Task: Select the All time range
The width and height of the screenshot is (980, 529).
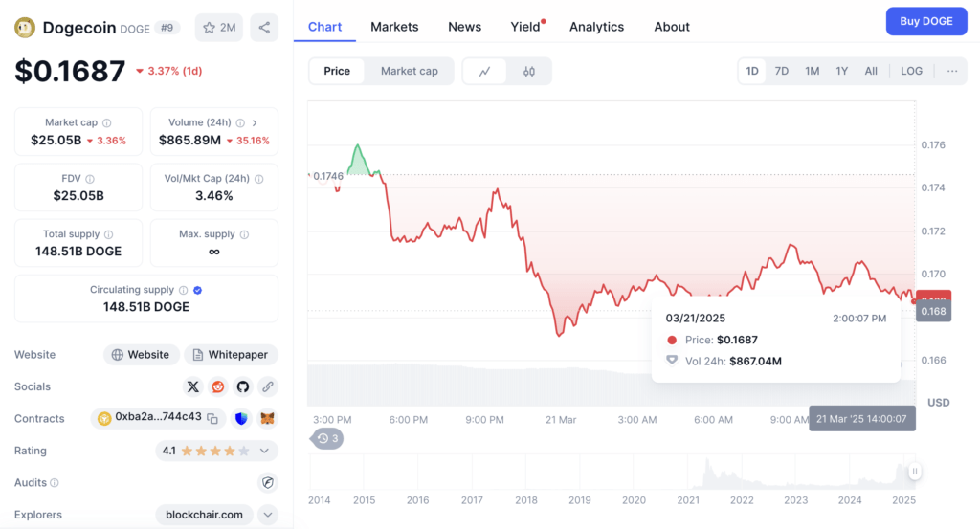Action: tap(871, 71)
